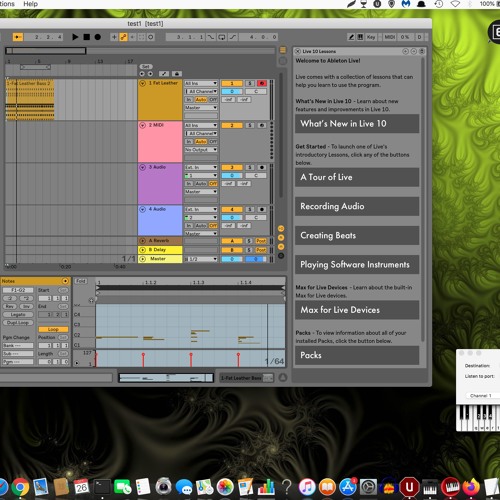Image resolution: width=500 pixels, height=500 pixels.
Task: Toggle the Follow button in transport bar
Action: (18, 37)
